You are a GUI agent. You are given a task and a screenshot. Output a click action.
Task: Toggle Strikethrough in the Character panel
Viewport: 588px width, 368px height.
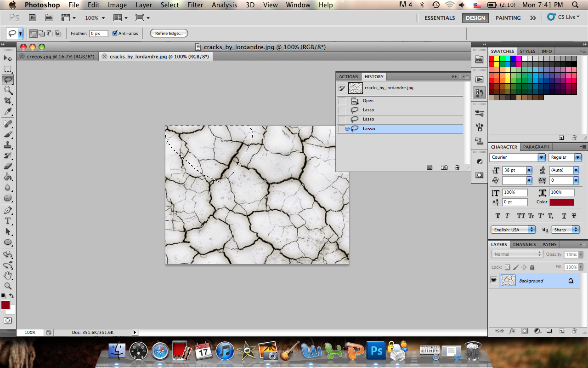coord(574,215)
